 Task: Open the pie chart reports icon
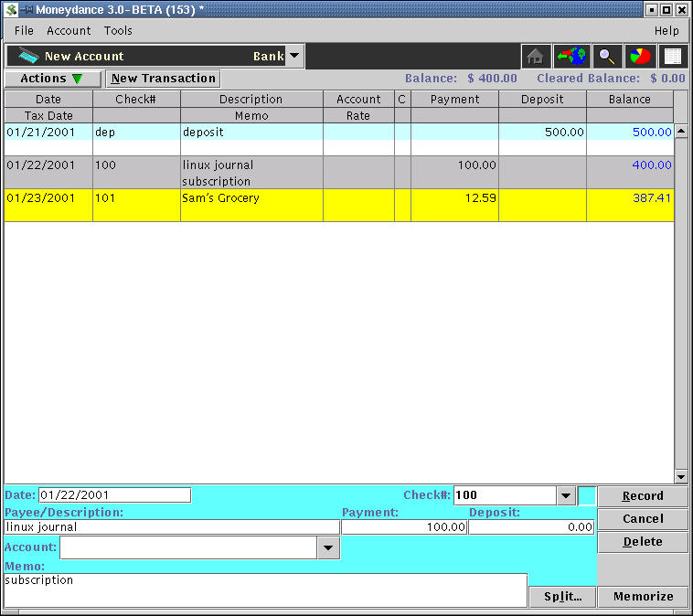point(640,56)
